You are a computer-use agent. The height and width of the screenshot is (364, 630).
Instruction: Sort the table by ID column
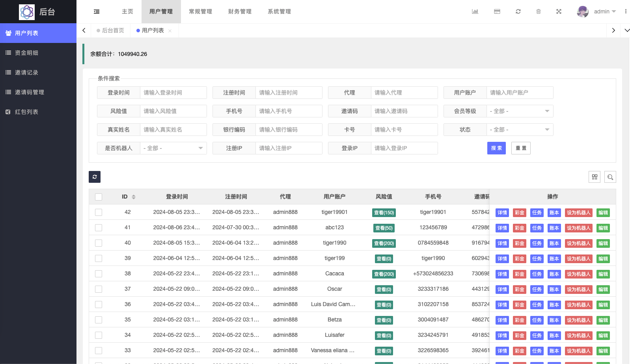coord(134,197)
